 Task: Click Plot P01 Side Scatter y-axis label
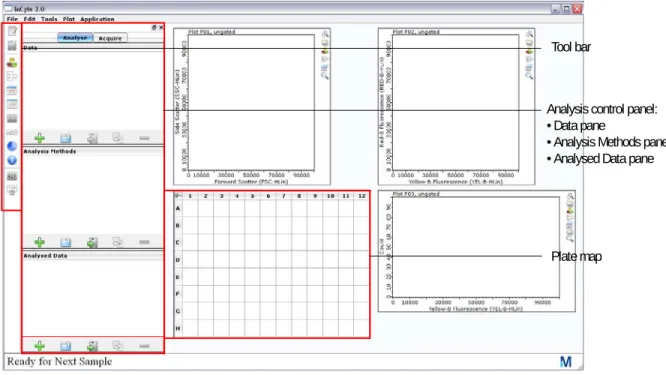pos(177,102)
